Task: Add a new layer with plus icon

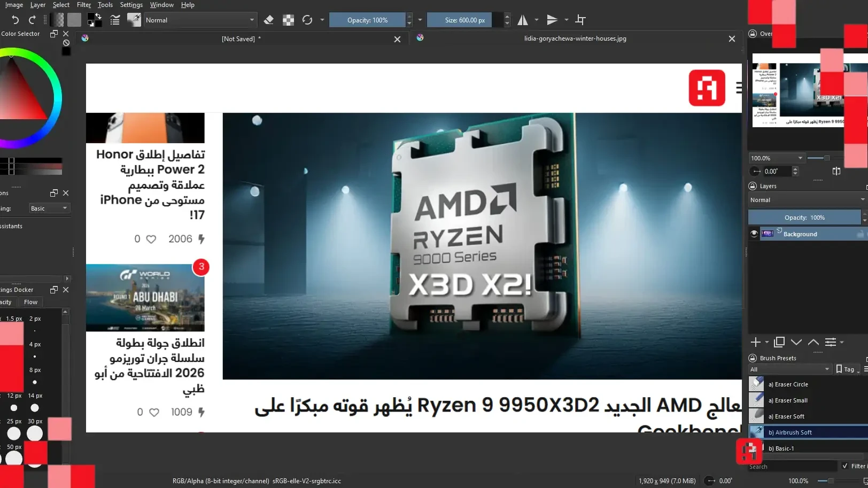Action: pos(755,342)
